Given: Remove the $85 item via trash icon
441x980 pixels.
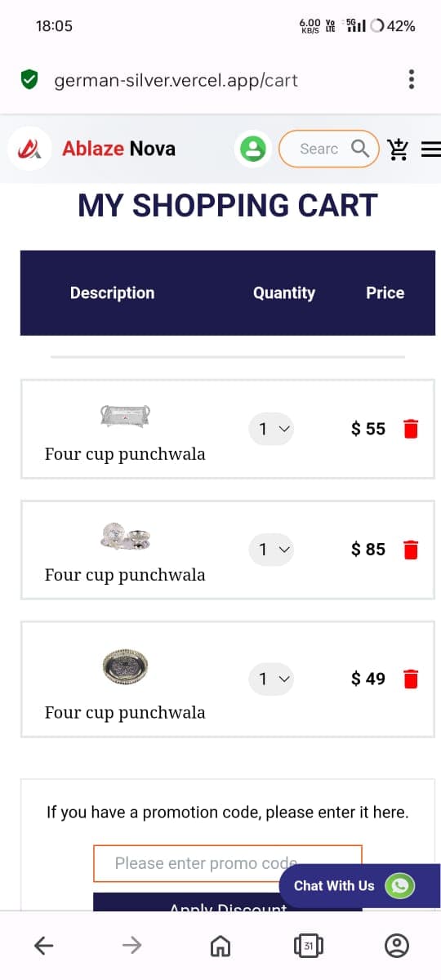Looking at the screenshot, I should (x=411, y=550).
